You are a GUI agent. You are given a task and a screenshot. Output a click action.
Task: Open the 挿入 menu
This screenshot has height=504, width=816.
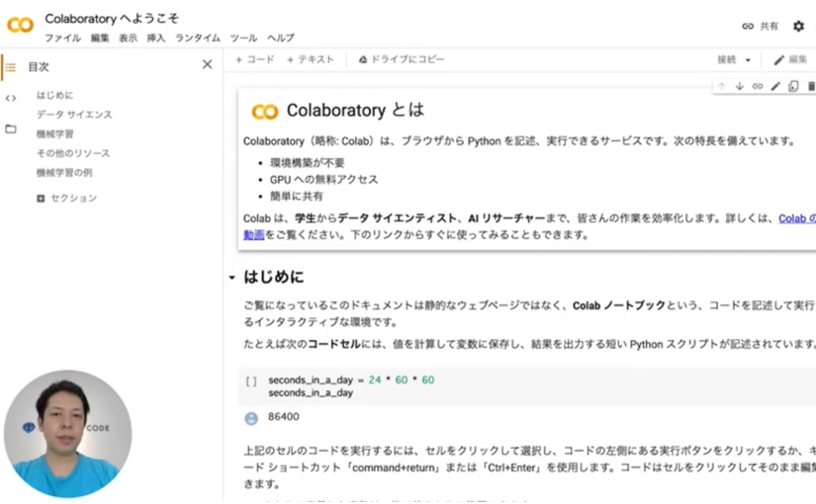pos(155,38)
